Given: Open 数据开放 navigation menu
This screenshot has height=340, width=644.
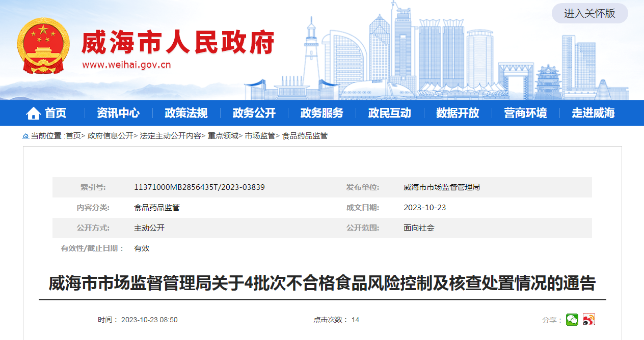Looking at the screenshot, I should tap(458, 113).
